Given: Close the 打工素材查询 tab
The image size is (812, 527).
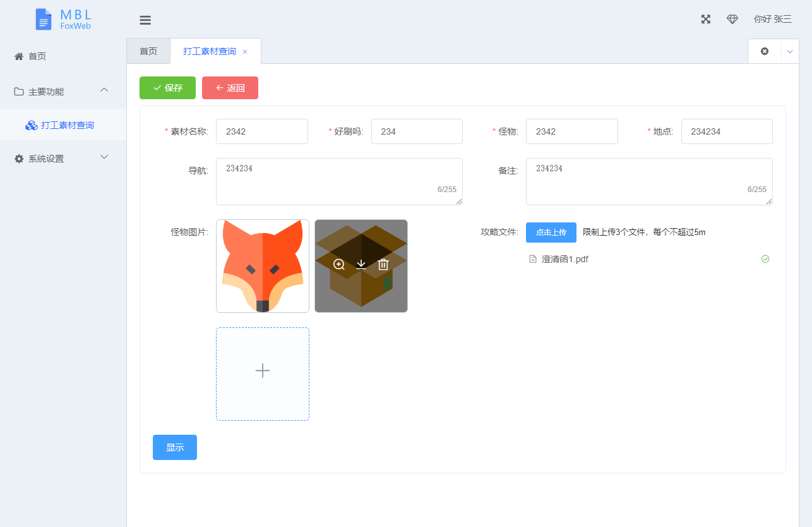Looking at the screenshot, I should (245, 52).
